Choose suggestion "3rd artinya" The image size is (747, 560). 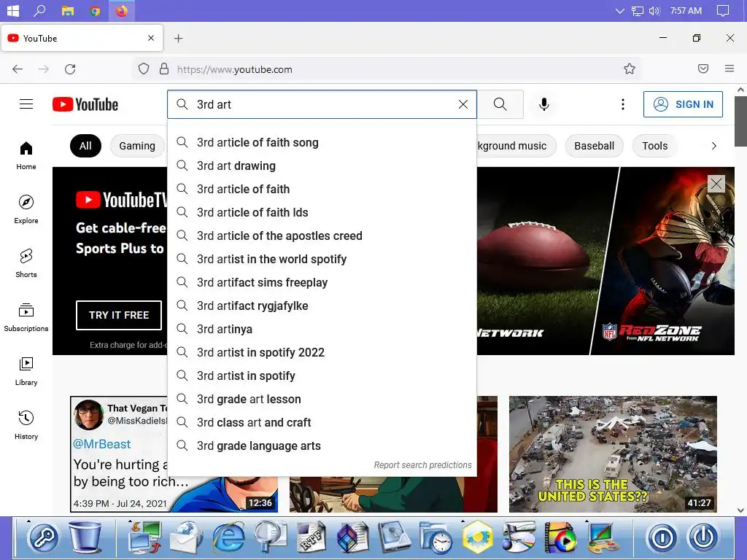coord(322,329)
